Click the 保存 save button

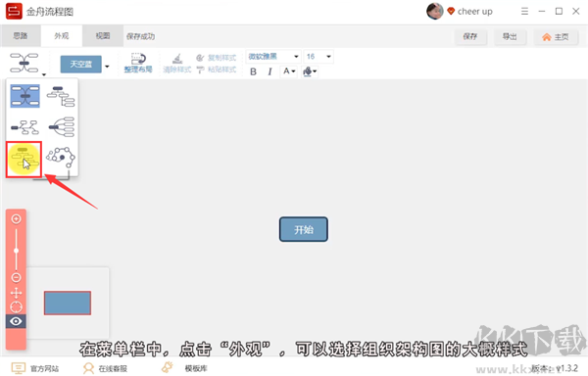470,36
